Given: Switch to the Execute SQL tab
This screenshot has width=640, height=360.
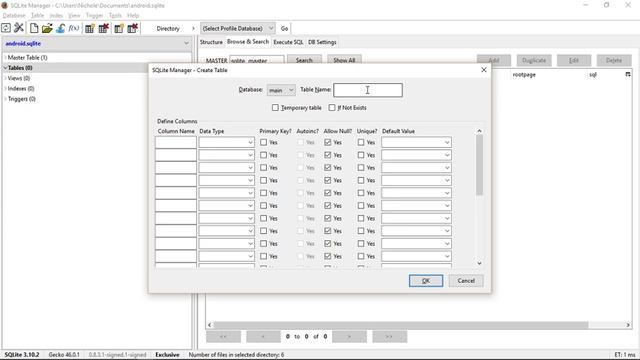Looking at the screenshot, I should 288,42.
